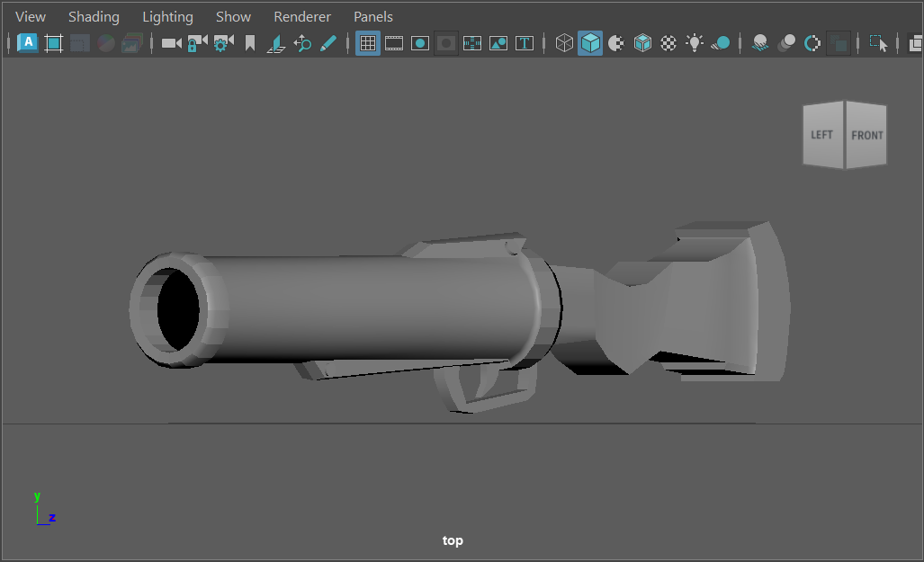
Task: Click the FRONT face of view cube
Action: click(866, 136)
